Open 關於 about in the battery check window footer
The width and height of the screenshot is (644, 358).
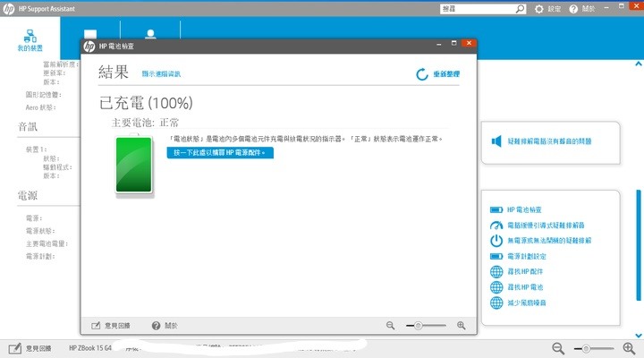[x=165, y=326]
